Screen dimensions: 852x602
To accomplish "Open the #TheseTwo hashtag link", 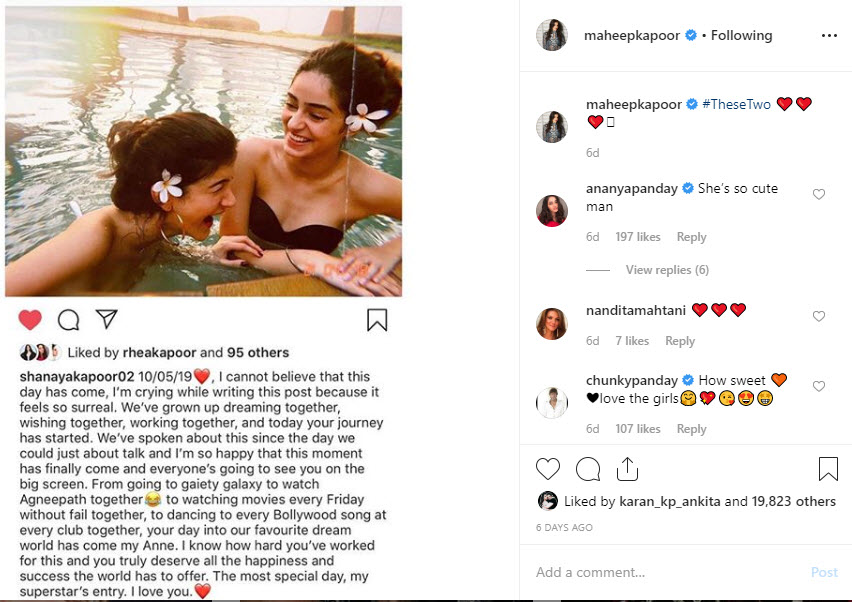I will (738, 104).
